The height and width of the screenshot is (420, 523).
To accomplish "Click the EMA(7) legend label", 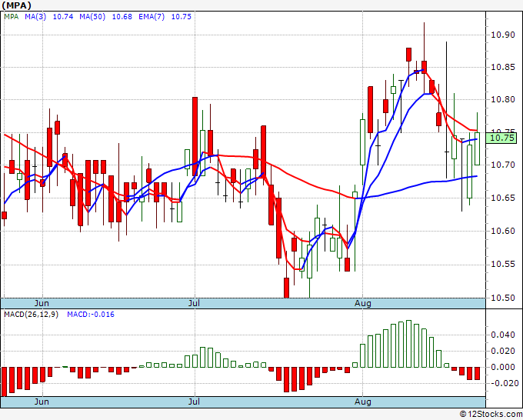I will [152, 17].
